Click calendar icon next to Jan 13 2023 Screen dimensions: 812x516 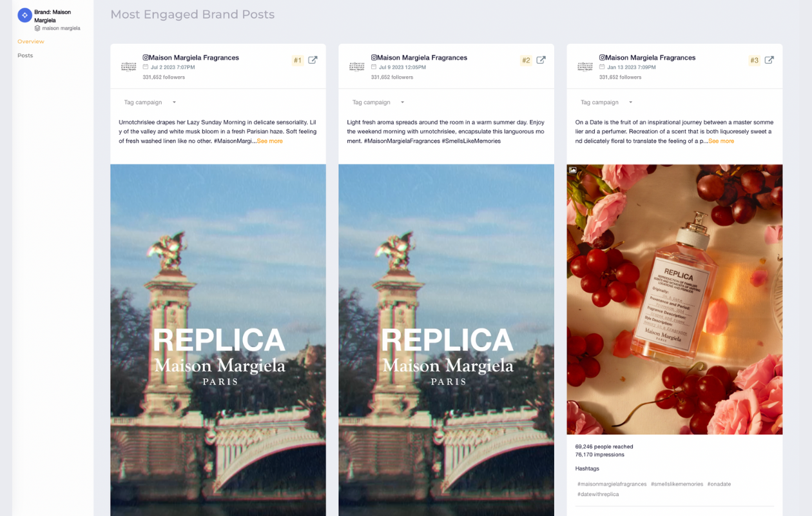click(x=602, y=67)
